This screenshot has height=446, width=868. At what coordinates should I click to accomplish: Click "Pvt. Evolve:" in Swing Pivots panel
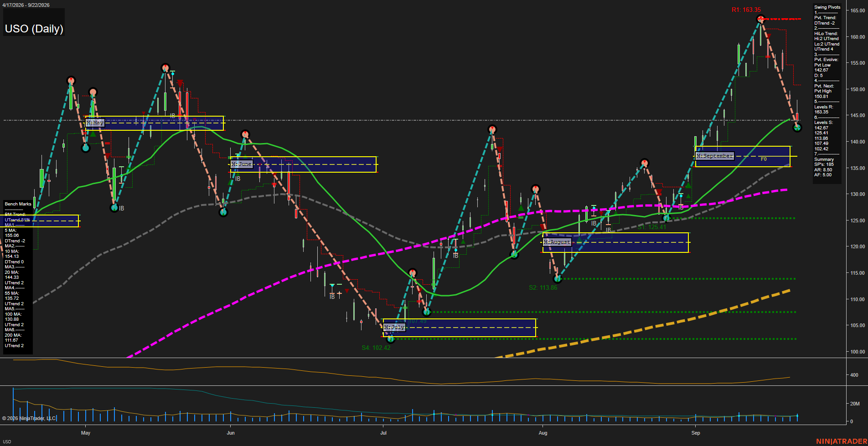(827, 60)
